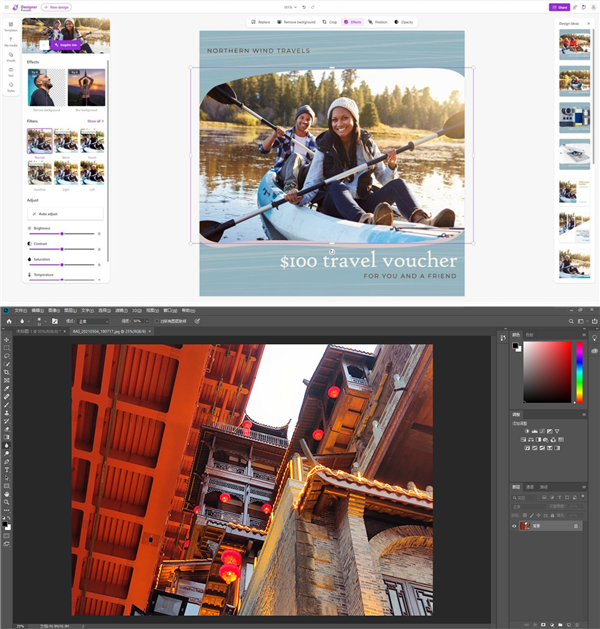Toggle visibility of the Photoshop background layer
Viewport: 600px width, 629px height.
[514, 526]
